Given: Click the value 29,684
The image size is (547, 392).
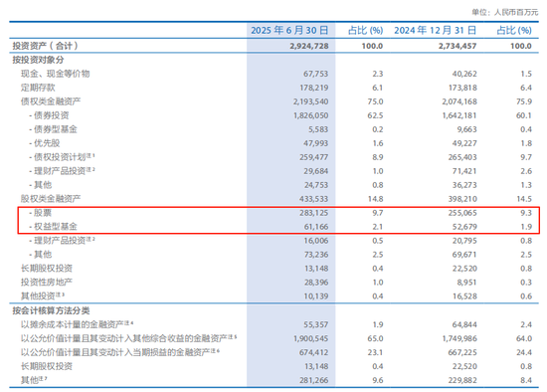Looking at the screenshot, I should [x=315, y=171].
